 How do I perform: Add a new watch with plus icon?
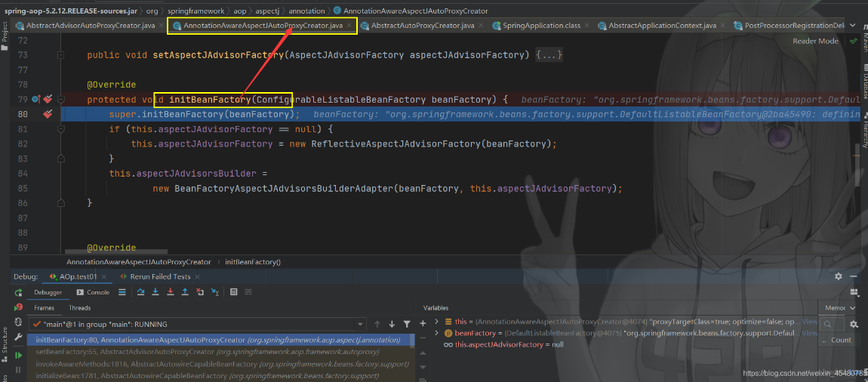click(x=423, y=323)
